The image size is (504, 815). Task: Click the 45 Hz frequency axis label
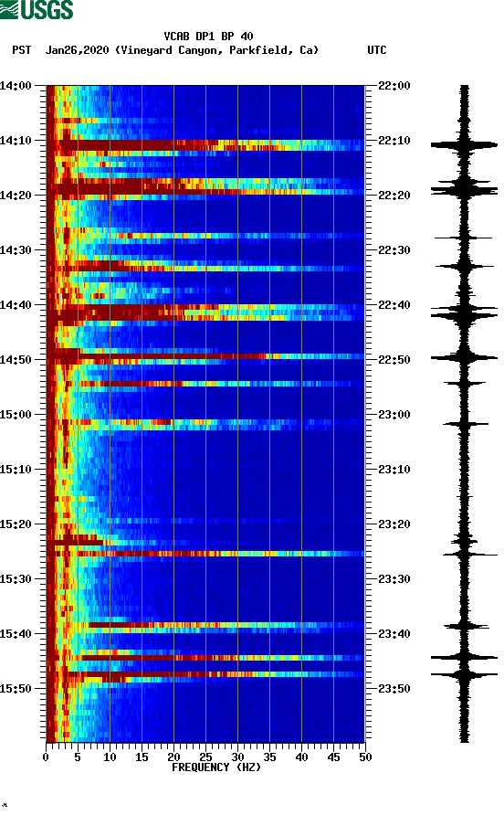(333, 757)
